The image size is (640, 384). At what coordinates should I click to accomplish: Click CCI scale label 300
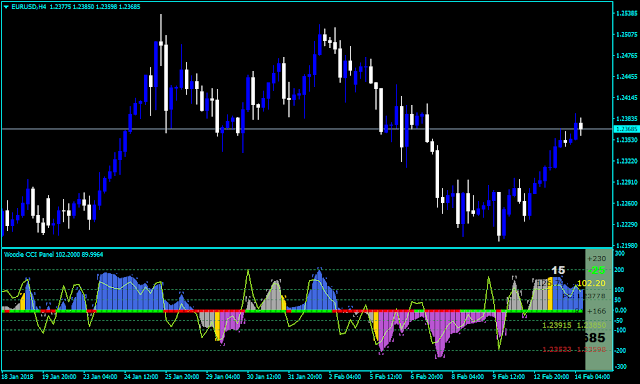620,254
